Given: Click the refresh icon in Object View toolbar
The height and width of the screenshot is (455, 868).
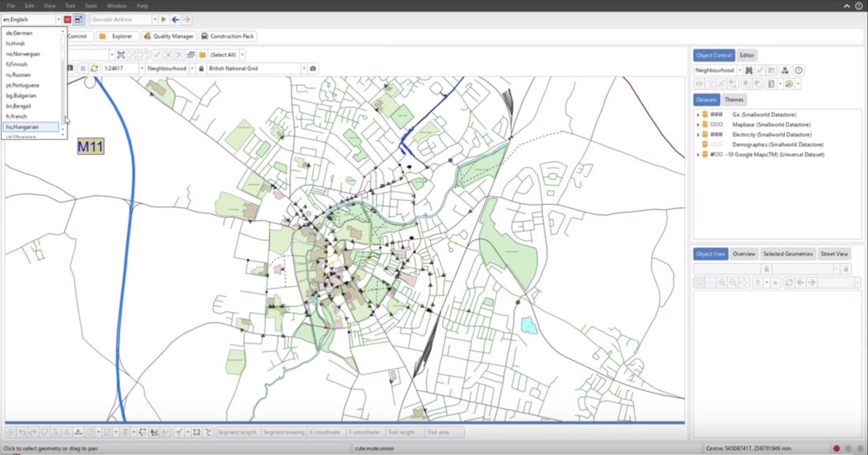Looking at the screenshot, I should pos(789,283).
